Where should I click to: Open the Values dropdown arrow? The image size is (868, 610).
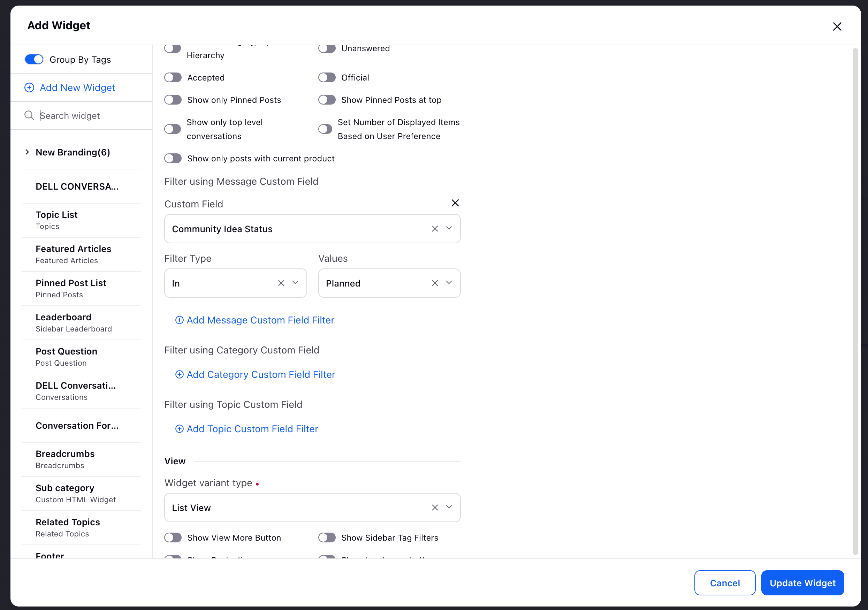coord(449,283)
